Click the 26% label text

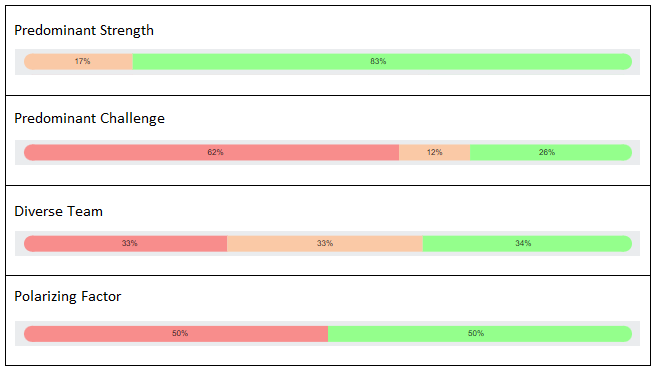tap(547, 152)
